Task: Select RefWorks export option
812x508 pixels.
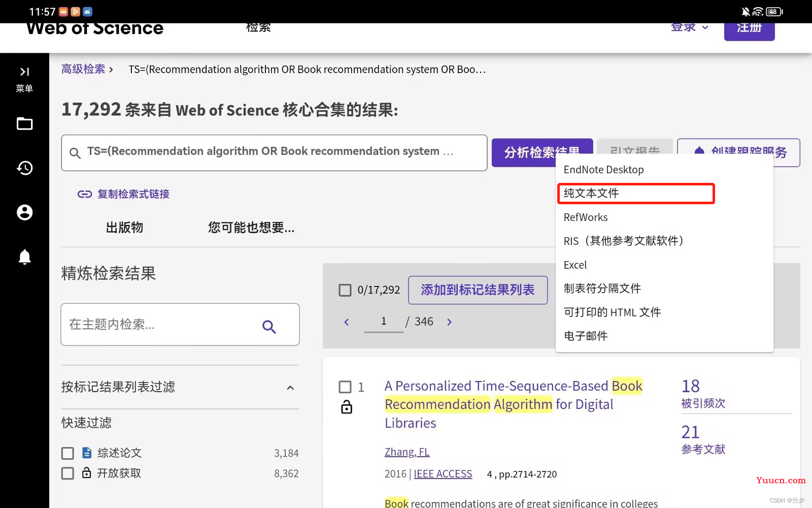Action: (664, 217)
